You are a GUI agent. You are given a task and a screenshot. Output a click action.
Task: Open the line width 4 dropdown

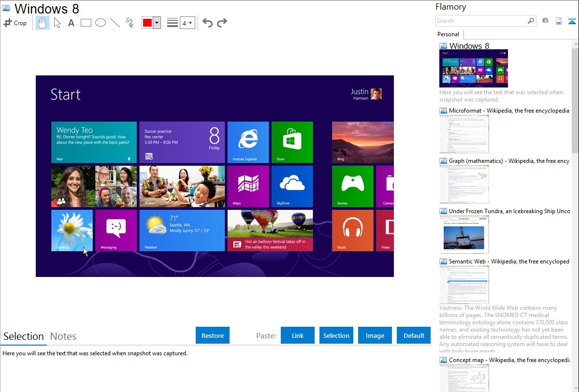point(188,23)
